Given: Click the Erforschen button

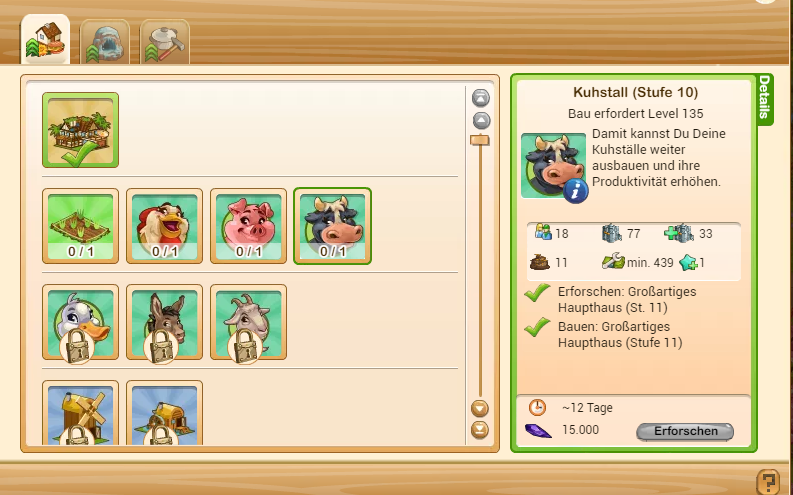Looking at the screenshot, I should click(x=685, y=431).
